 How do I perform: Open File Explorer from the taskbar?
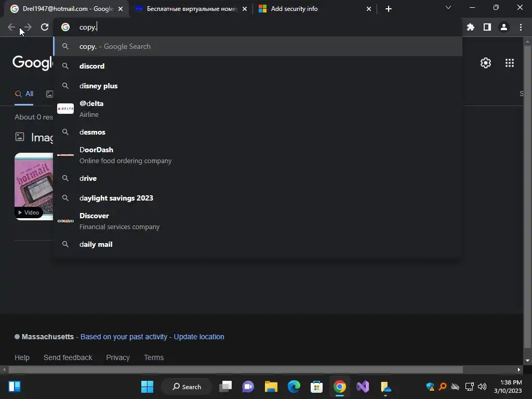click(271, 387)
